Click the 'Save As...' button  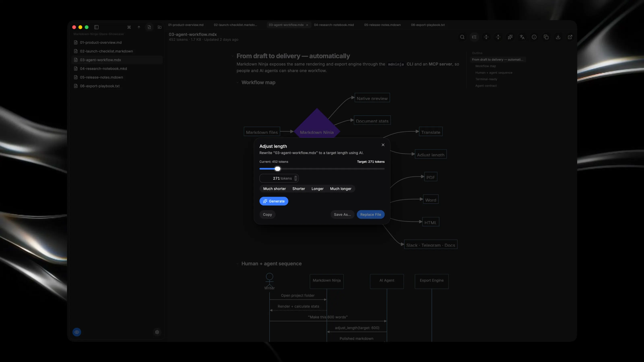point(342,214)
